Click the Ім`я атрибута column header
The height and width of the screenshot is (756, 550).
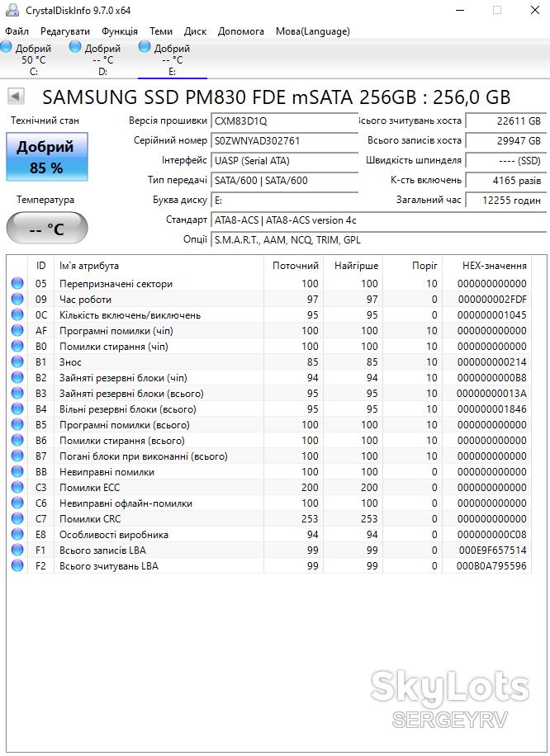coord(159,265)
